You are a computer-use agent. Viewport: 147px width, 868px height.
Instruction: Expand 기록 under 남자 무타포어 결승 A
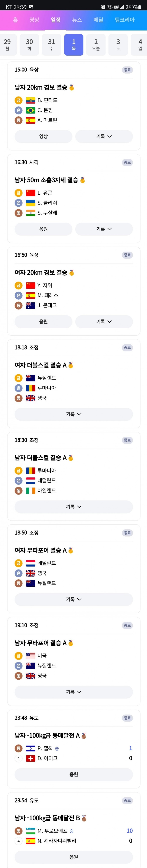pyautogui.click(x=74, y=692)
